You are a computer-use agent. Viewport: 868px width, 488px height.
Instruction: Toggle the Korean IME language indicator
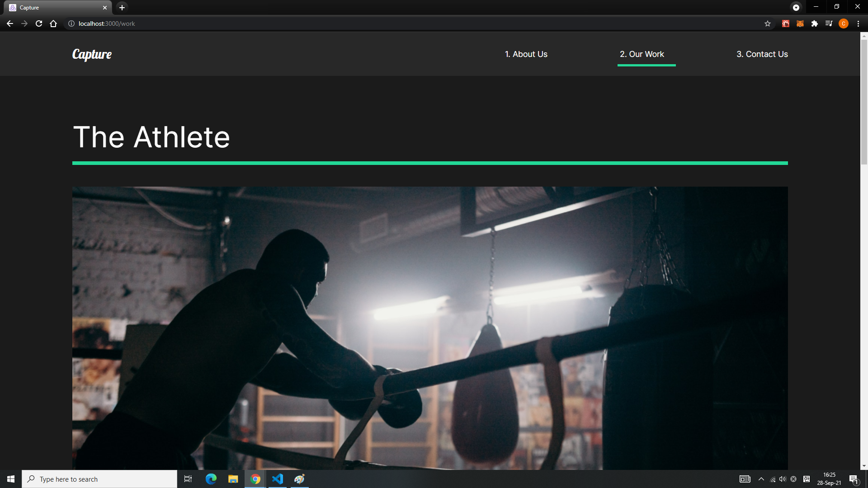pyautogui.click(x=807, y=479)
